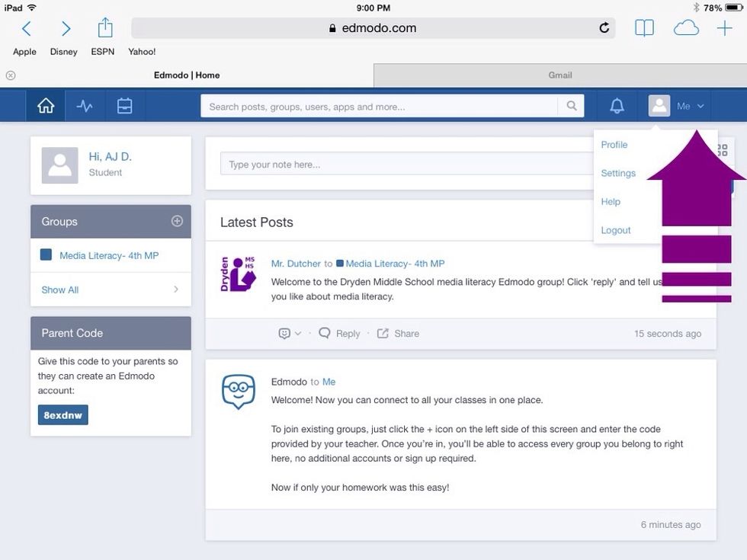Viewport: 747px width, 560px height.
Task: Go to Edmodo home icon
Action: [x=46, y=107]
